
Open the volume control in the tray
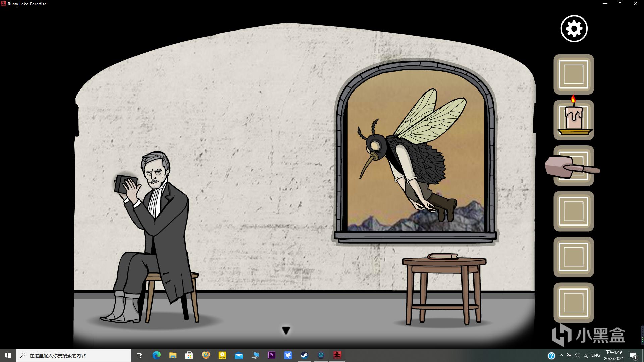(577, 355)
